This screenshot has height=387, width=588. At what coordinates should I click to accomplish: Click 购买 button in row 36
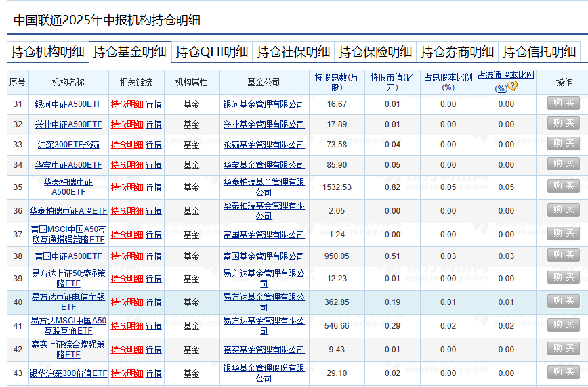(564, 210)
